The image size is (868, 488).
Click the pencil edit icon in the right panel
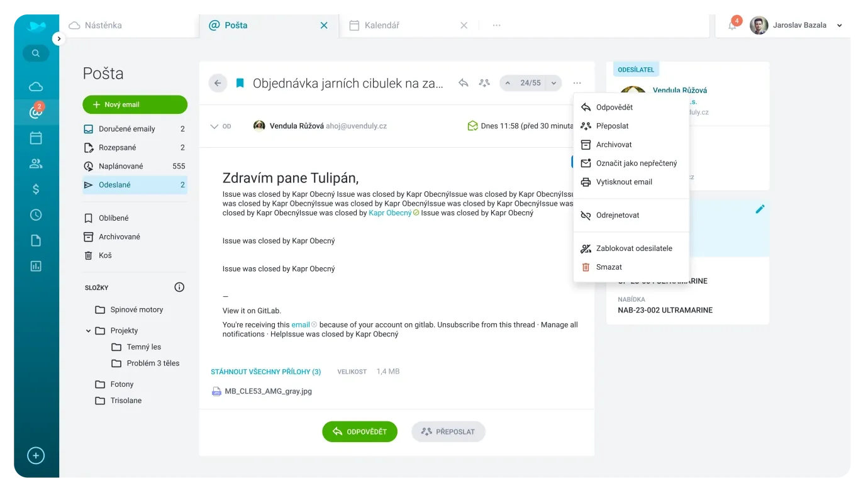[760, 209]
